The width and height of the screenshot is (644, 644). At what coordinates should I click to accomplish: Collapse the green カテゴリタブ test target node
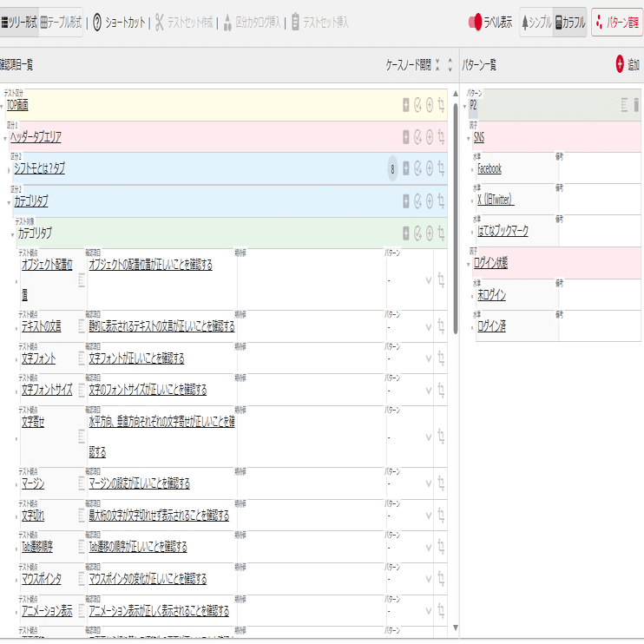[12, 235]
